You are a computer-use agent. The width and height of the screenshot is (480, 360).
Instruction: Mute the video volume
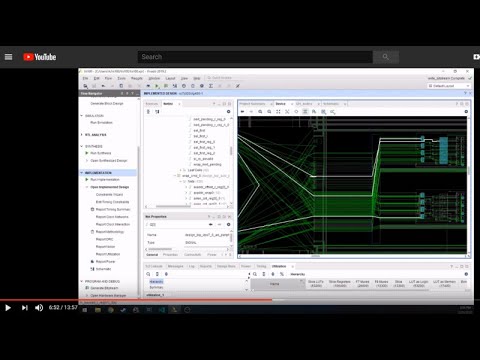tap(39, 308)
